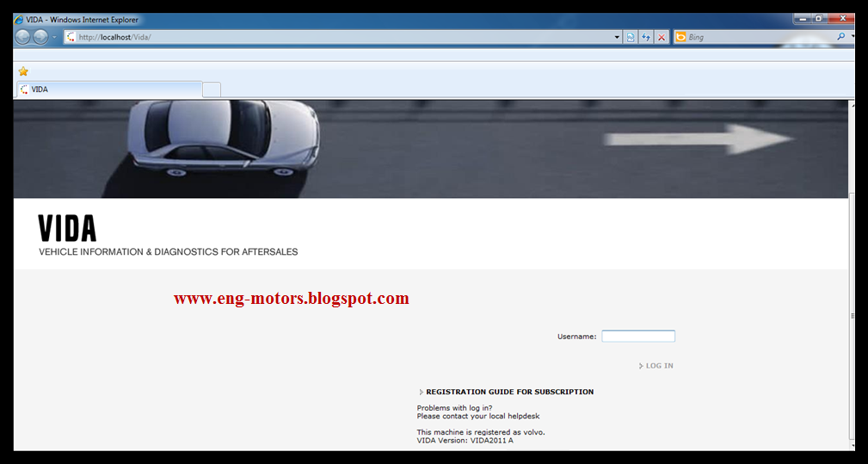
Task: Click the browser Back arrow button
Action: click(22, 37)
